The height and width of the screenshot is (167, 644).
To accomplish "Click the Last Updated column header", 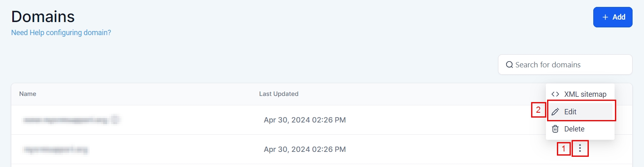I will pyautogui.click(x=279, y=94).
